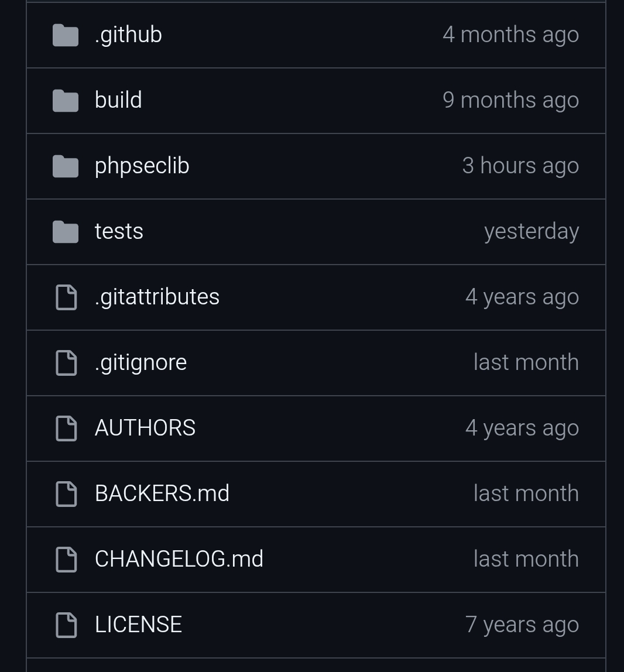Click the build folder icon
Viewport: 624px width, 672px height.
click(x=66, y=101)
